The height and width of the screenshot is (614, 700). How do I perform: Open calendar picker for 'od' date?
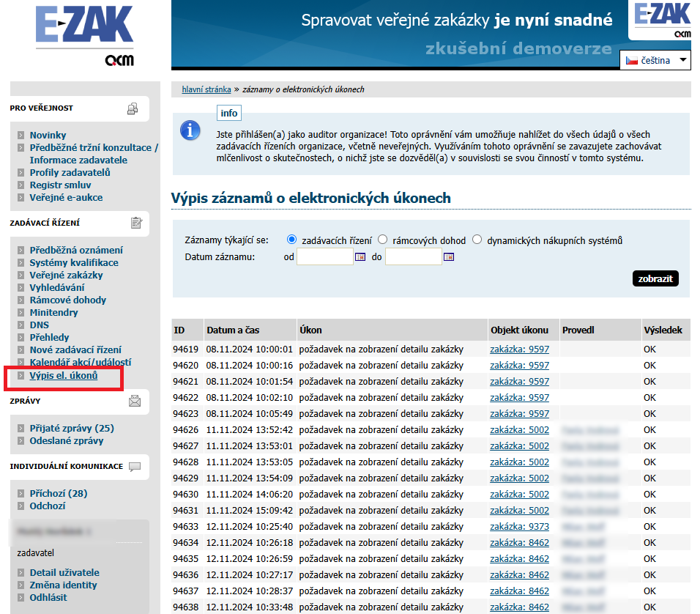click(x=360, y=257)
